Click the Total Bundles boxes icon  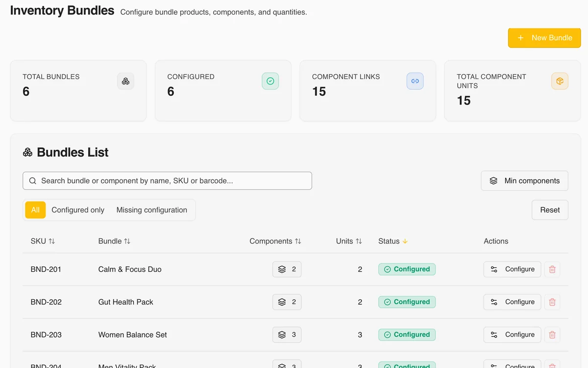125,81
